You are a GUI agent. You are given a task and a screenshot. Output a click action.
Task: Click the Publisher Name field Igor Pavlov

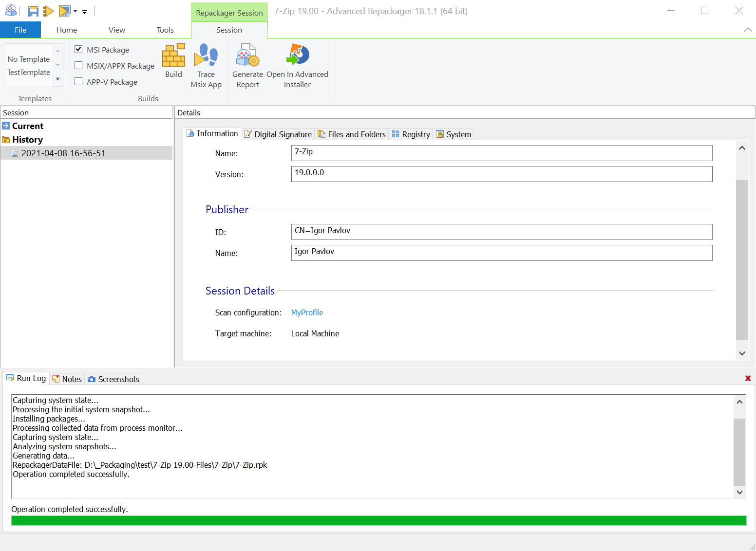tap(502, 253)
